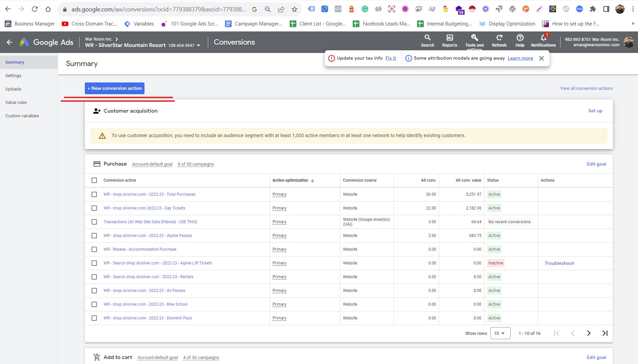Jump to the last page of results
Screen dimensions: 638x364
[605, 333]
